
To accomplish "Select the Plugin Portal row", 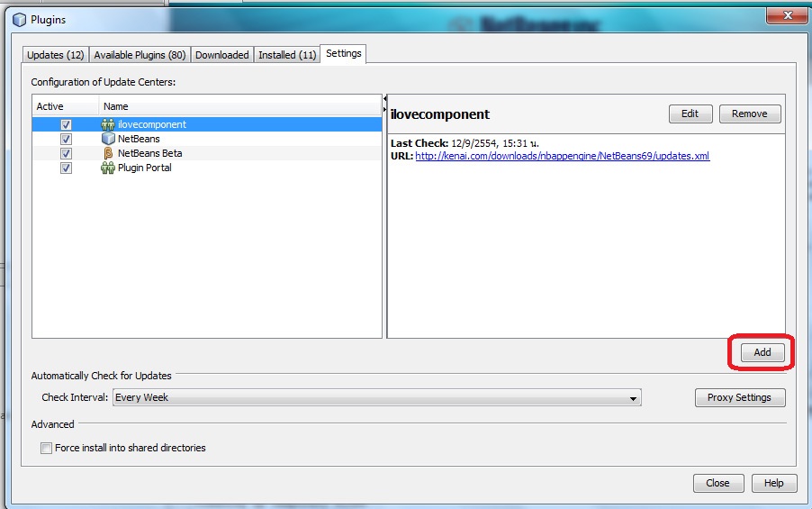I will pos(207,168).
